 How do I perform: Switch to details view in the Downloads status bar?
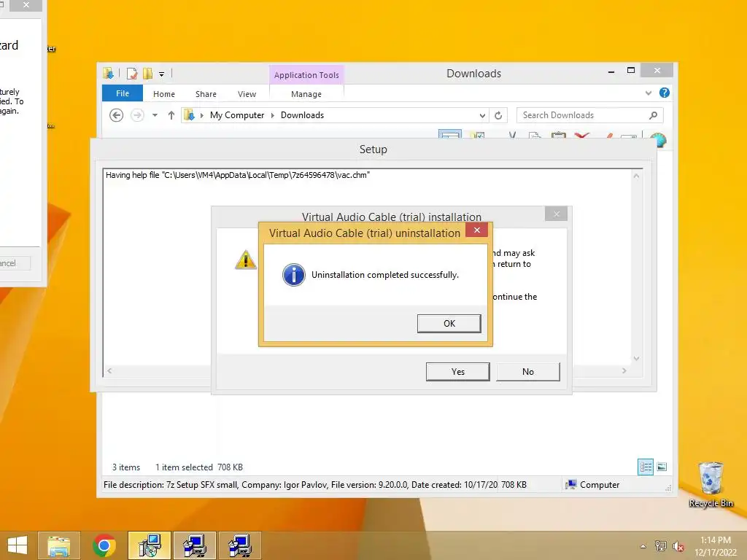(x=646, y=467)
